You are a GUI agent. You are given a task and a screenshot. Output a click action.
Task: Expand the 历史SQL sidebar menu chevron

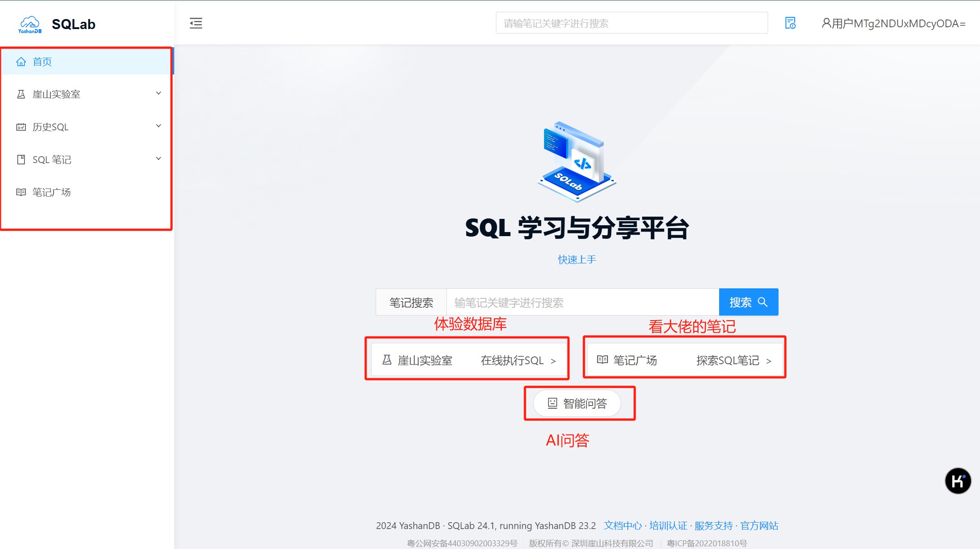pos(158,126)
